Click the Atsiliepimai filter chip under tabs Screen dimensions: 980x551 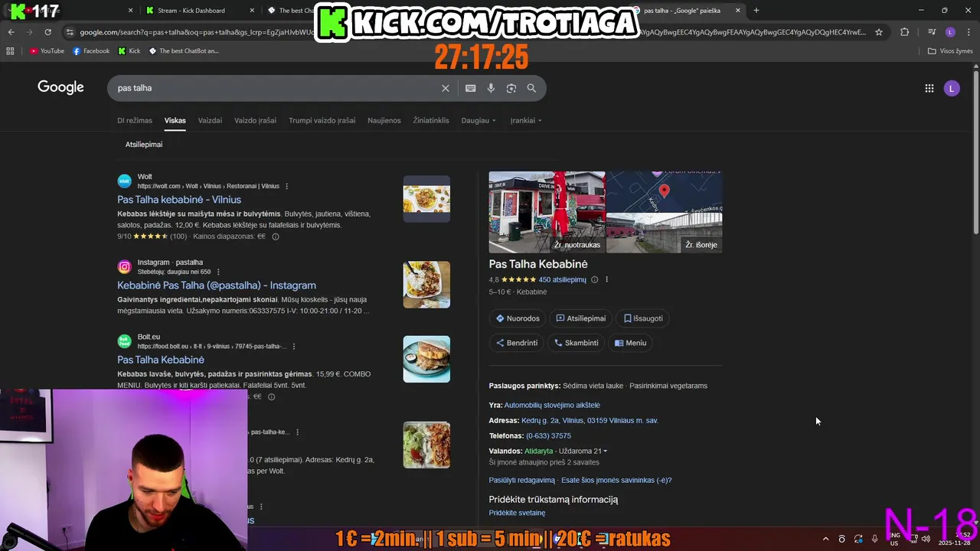coord(144,144)
